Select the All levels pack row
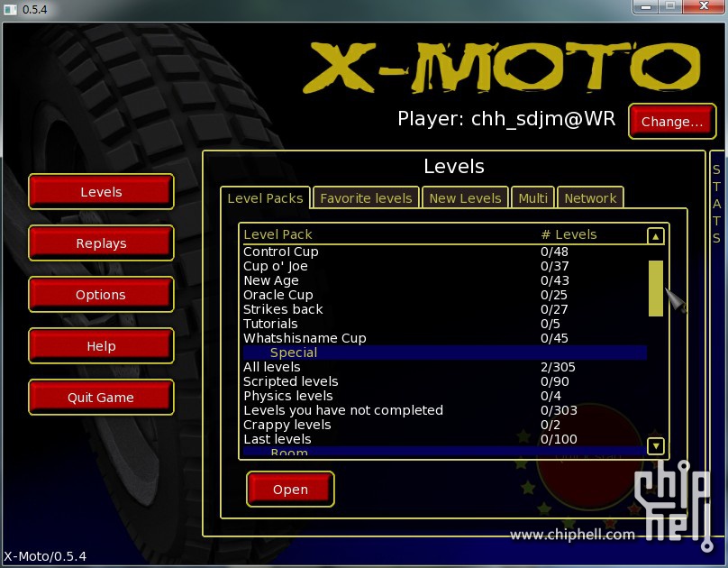This screenshot has width=728, height=568. tap(445, 367)
